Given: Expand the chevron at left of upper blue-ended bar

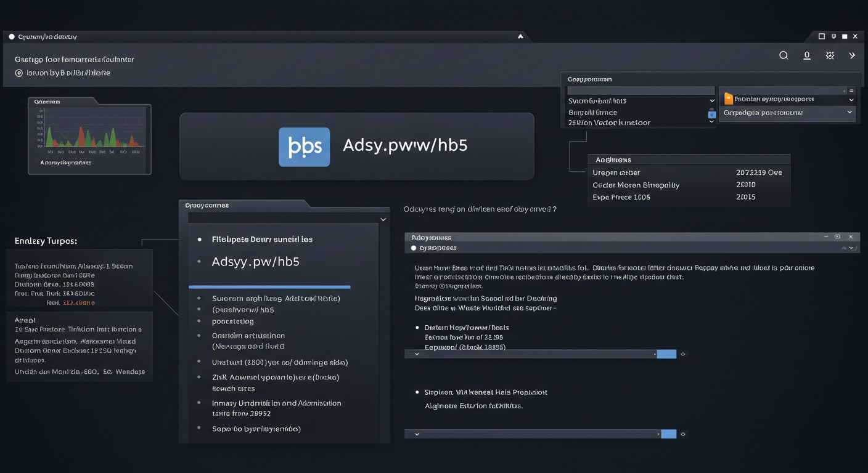Looking at the screenshot, I should (417, 354).
